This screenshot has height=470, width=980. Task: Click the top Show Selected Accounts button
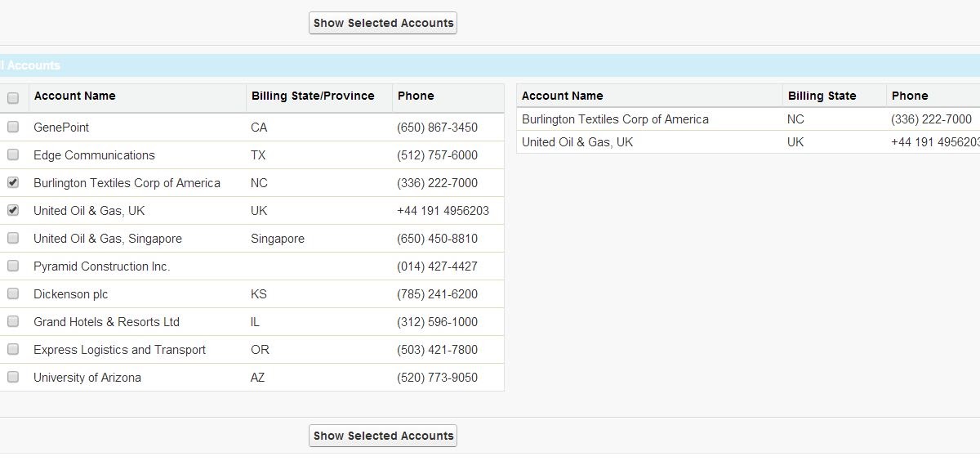[383, 23]
